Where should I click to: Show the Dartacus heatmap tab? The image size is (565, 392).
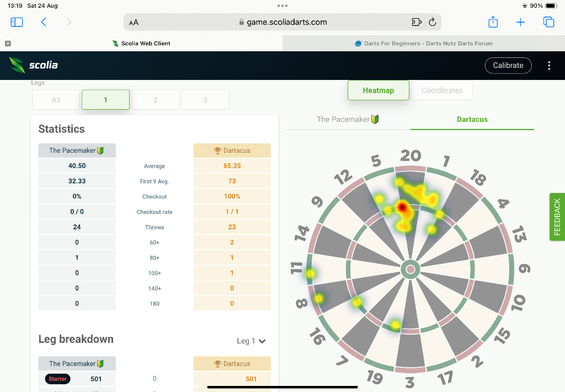point(472,119)
